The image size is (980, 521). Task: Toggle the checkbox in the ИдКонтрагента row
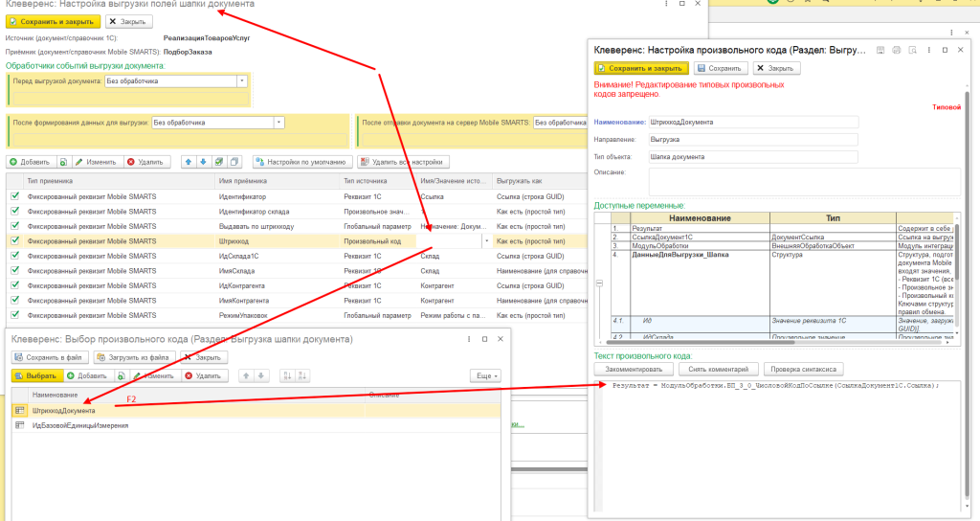15,285
